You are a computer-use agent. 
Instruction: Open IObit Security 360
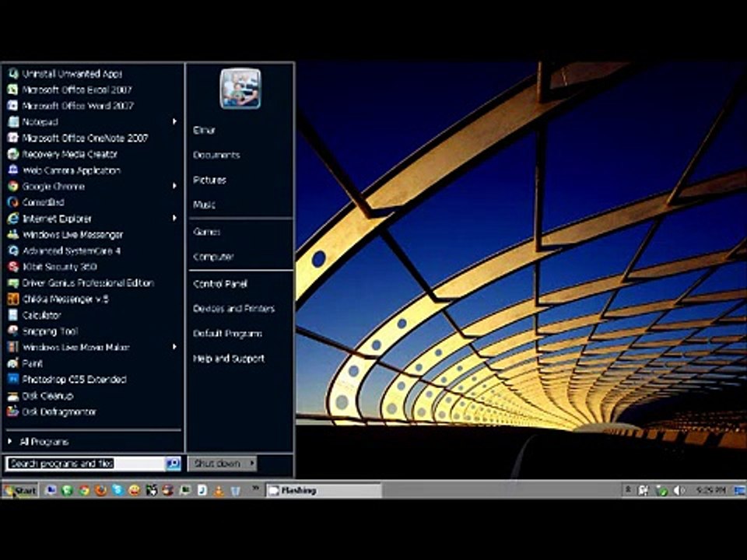(93, 267)
